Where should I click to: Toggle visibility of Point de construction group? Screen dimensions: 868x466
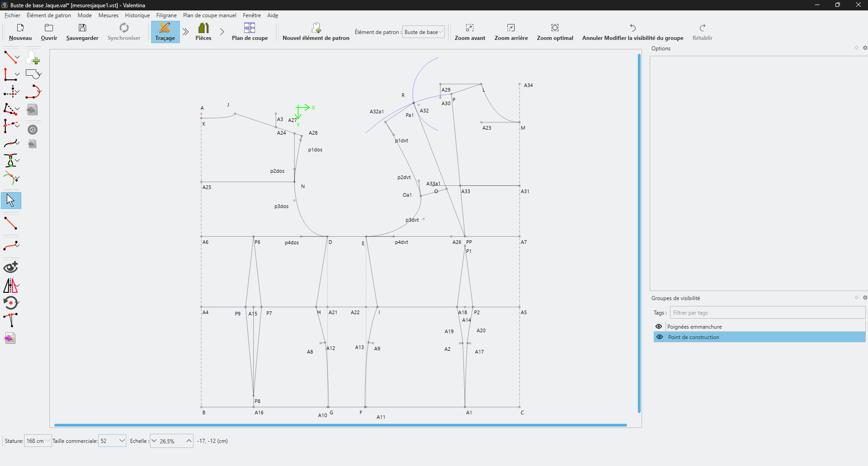point(659,337)
